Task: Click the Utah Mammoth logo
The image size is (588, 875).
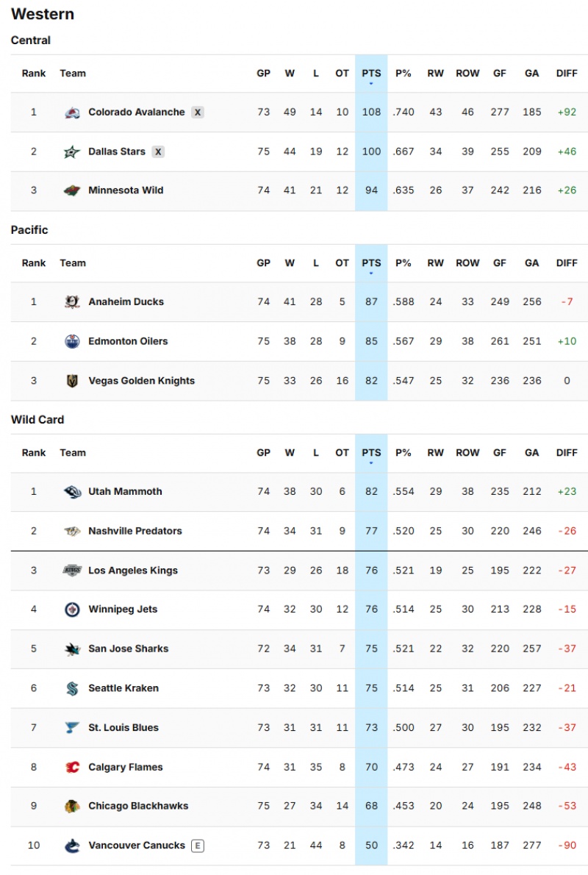Action: coord(72,492)
